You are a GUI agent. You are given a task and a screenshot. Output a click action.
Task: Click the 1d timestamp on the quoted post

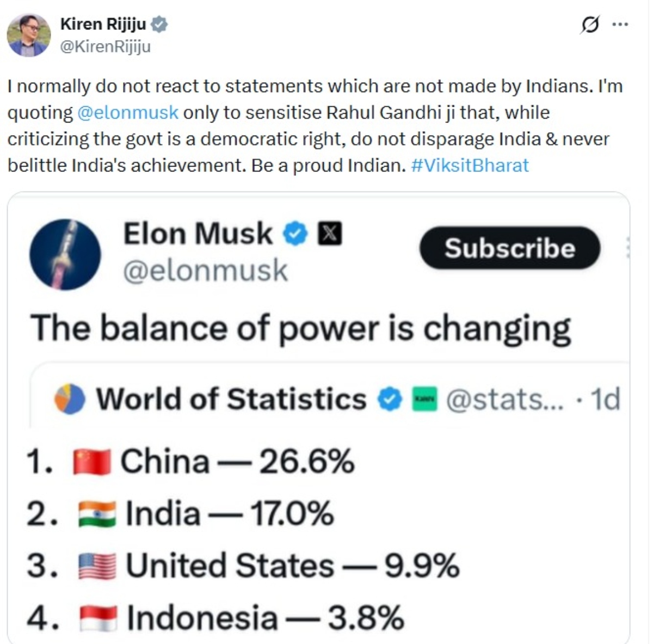(x=605, y=400)
